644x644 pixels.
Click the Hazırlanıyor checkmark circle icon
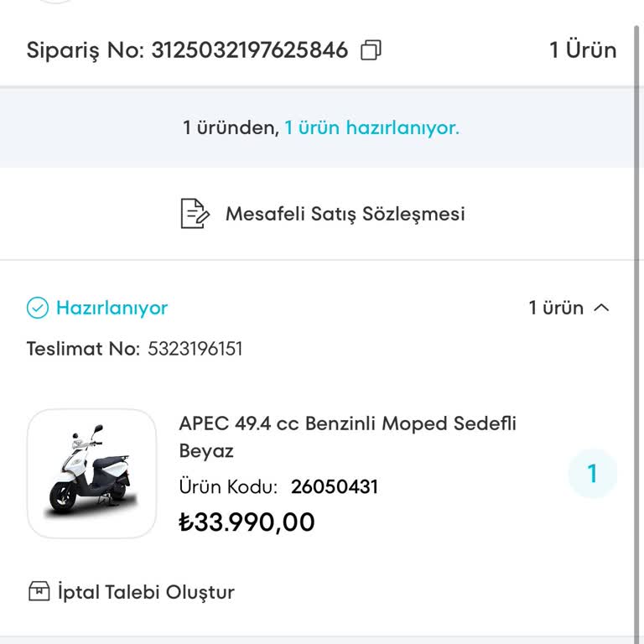(38, 309)
